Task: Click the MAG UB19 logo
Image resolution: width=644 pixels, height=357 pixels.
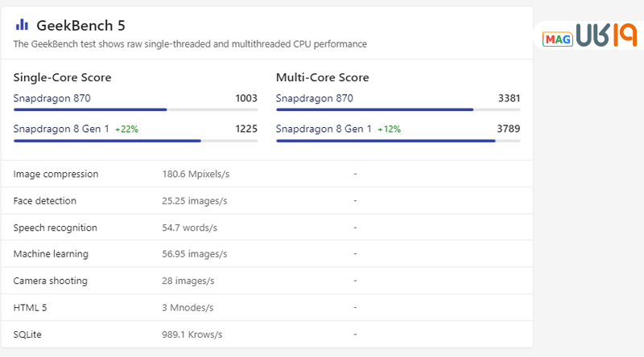Action: [590, 37]
